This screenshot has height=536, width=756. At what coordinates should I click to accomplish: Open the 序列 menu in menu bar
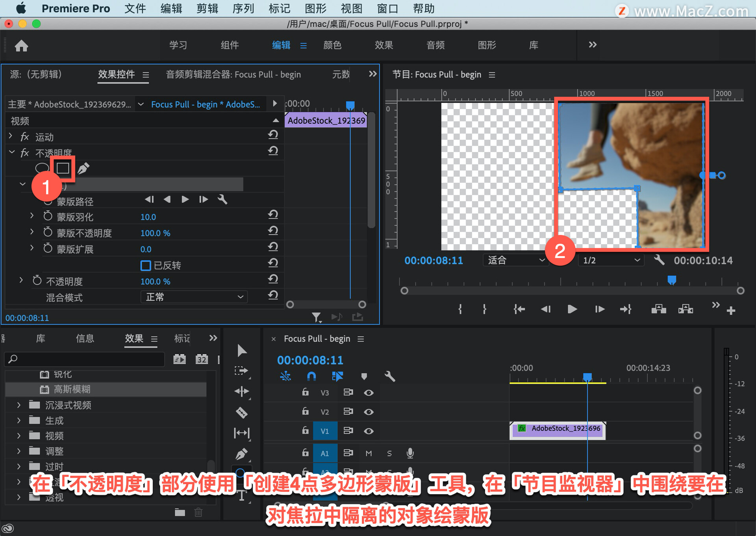tap(243, 9)
